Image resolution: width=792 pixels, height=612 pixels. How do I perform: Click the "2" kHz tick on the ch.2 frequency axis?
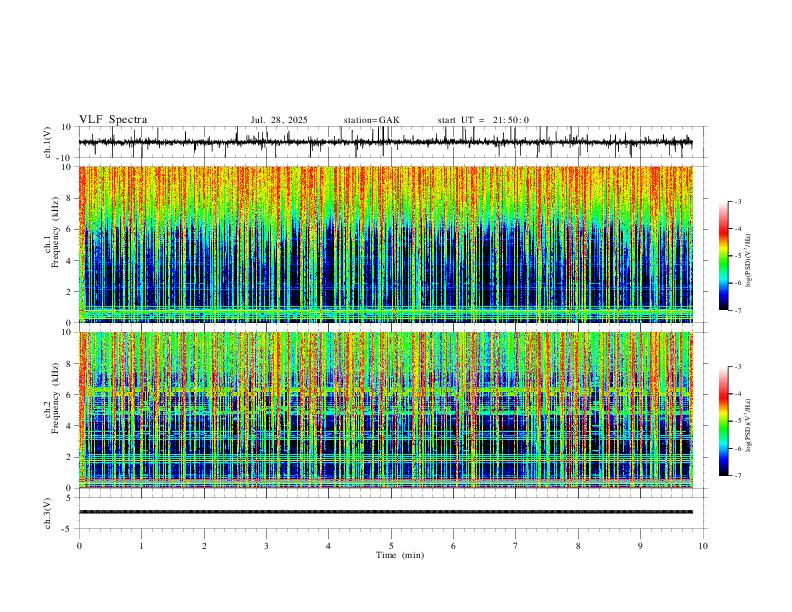pos(70,457)
